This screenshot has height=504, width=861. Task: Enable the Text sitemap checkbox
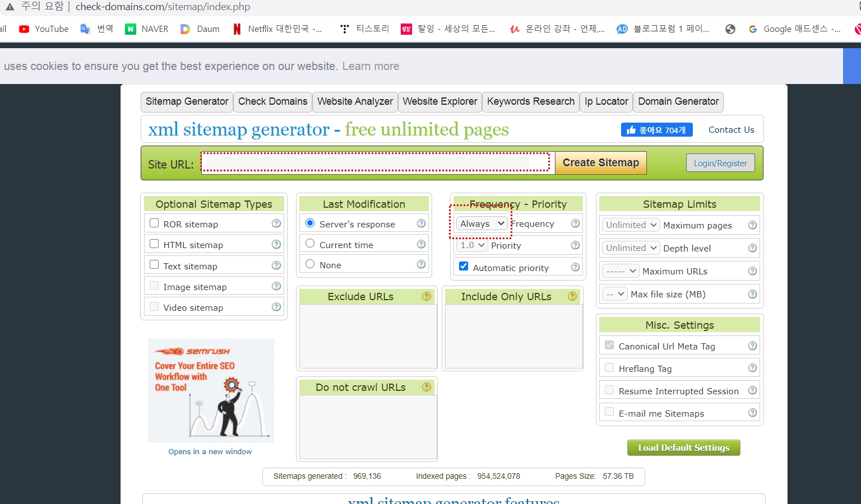154,264
